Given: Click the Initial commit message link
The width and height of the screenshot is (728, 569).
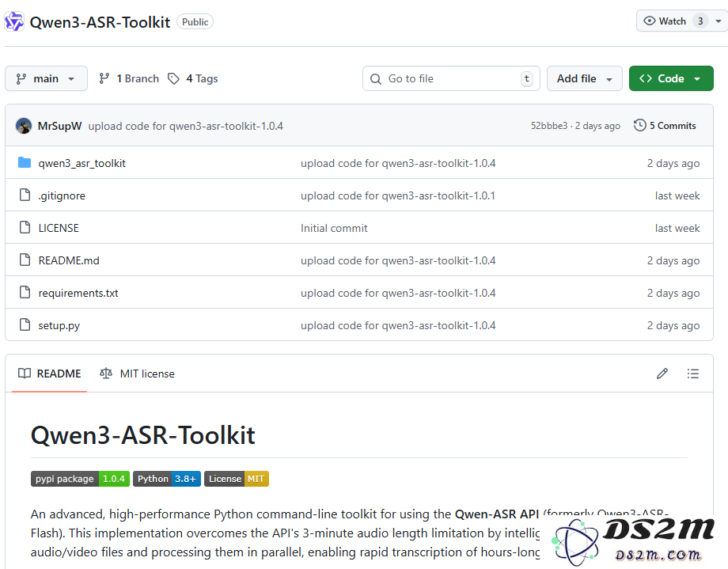Looking at the screenshot, I should tap(334, 227).
